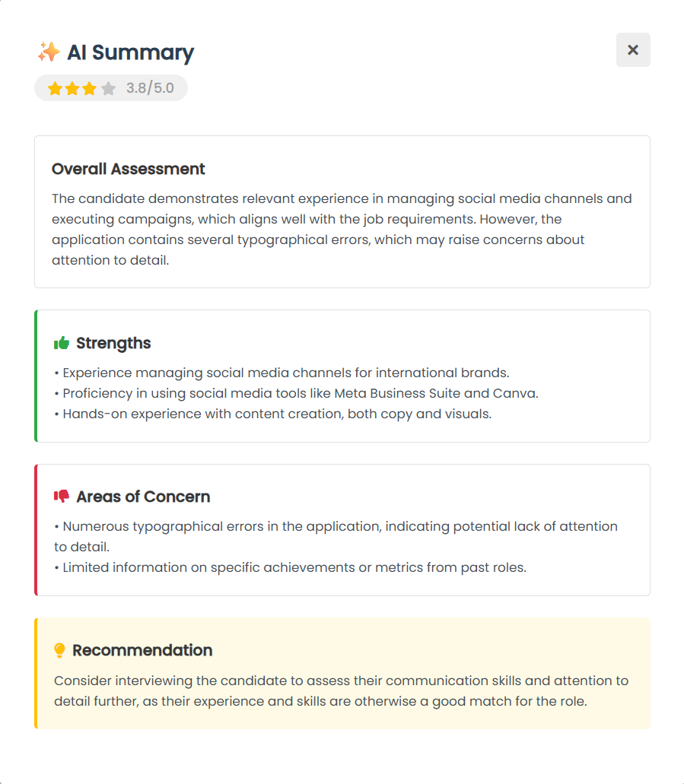Close the AI Summary dialog
This screenshot has width=684, height=784.
tap(633, 50)
